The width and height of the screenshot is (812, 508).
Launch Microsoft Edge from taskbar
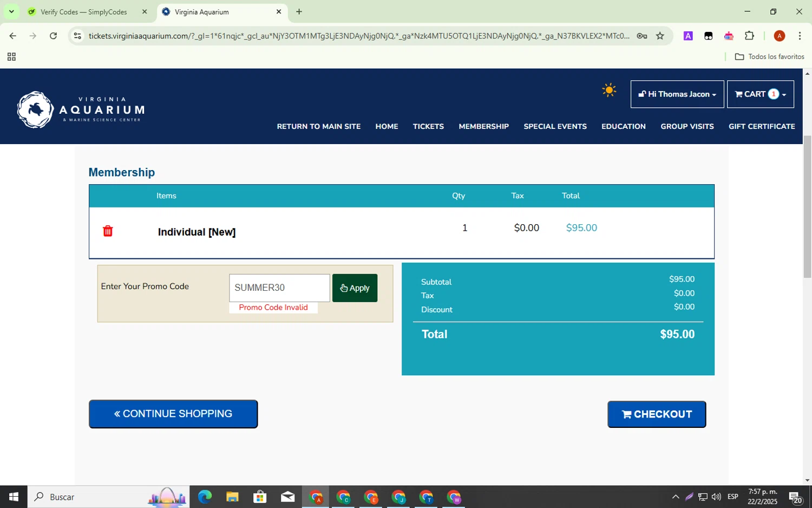pyautogui.click(x=205, y=497)
